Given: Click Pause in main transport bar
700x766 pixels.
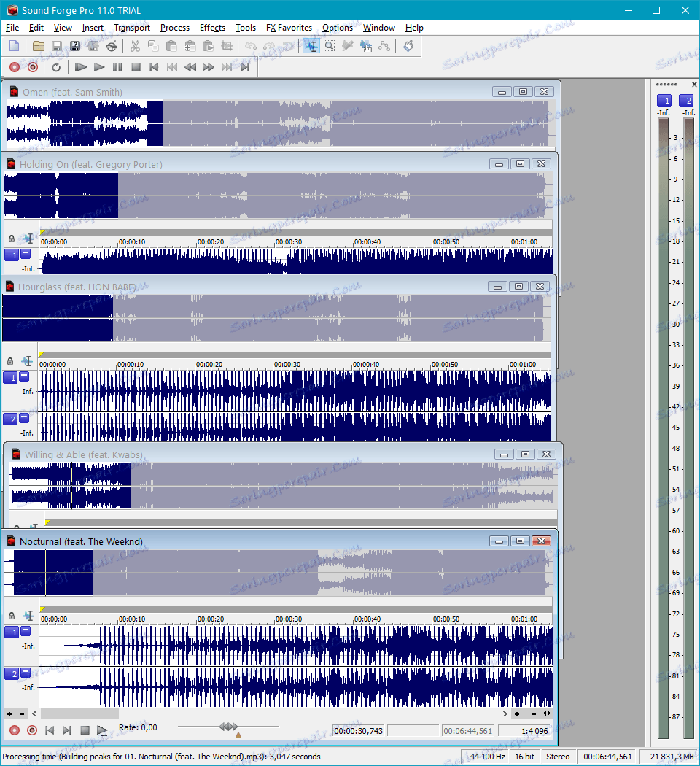Looking at the screenshot, I should click(x=117, y=67).
